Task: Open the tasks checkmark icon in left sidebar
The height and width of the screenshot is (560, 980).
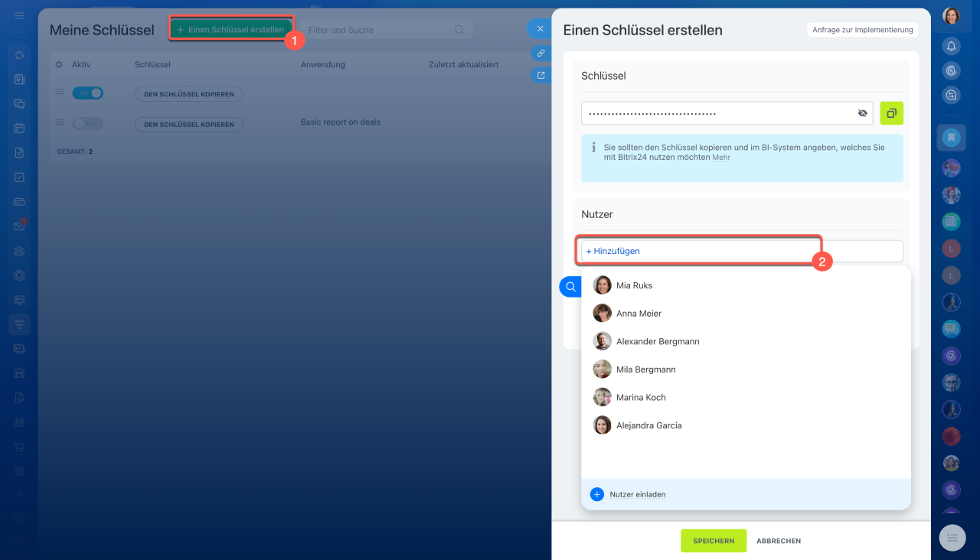Action: (x=19, y=177)
